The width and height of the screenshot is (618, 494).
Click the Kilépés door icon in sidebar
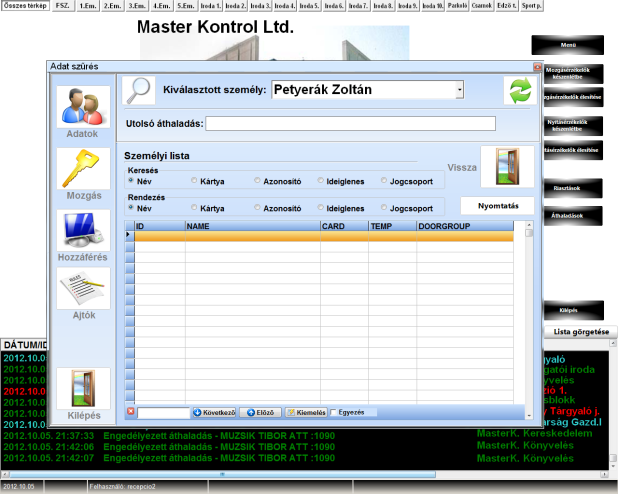(x=83, y=389)
